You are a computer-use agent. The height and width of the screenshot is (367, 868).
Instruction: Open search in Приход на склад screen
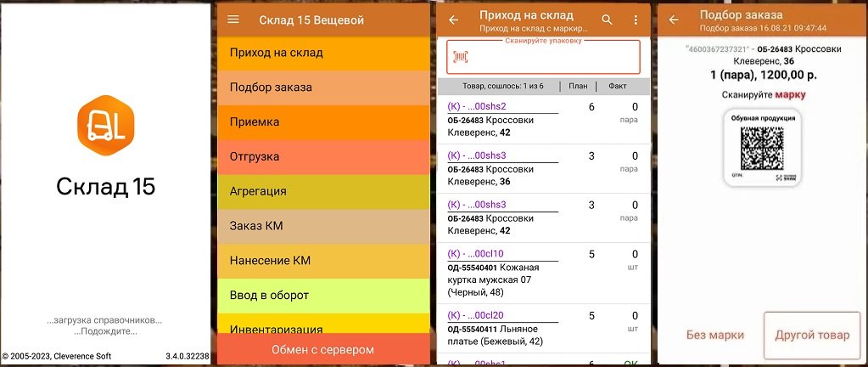point(608,20)
